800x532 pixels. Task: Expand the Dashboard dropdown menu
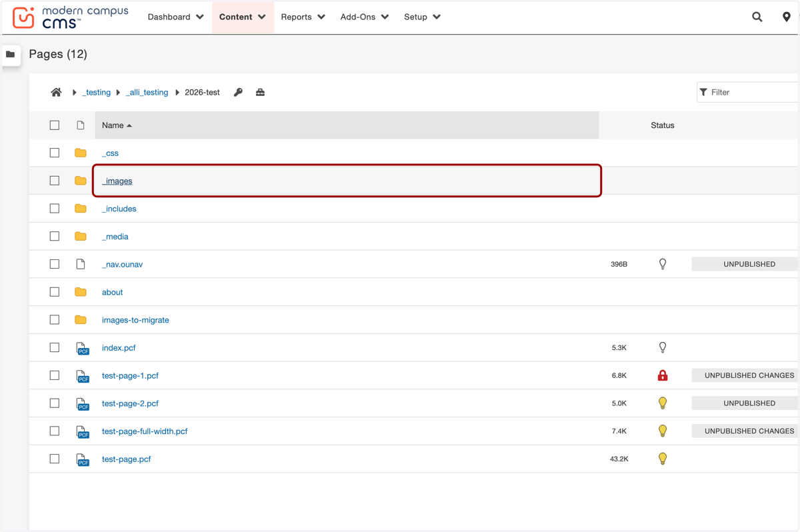coord(176,17)
